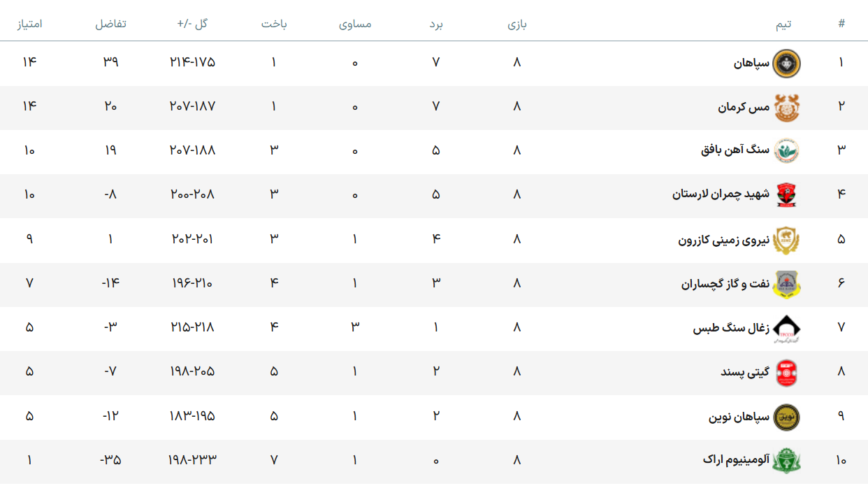Click the نیروی زمینی کازرون emblem
Screen dimensions: 868x493
click(x=787, y=240)
